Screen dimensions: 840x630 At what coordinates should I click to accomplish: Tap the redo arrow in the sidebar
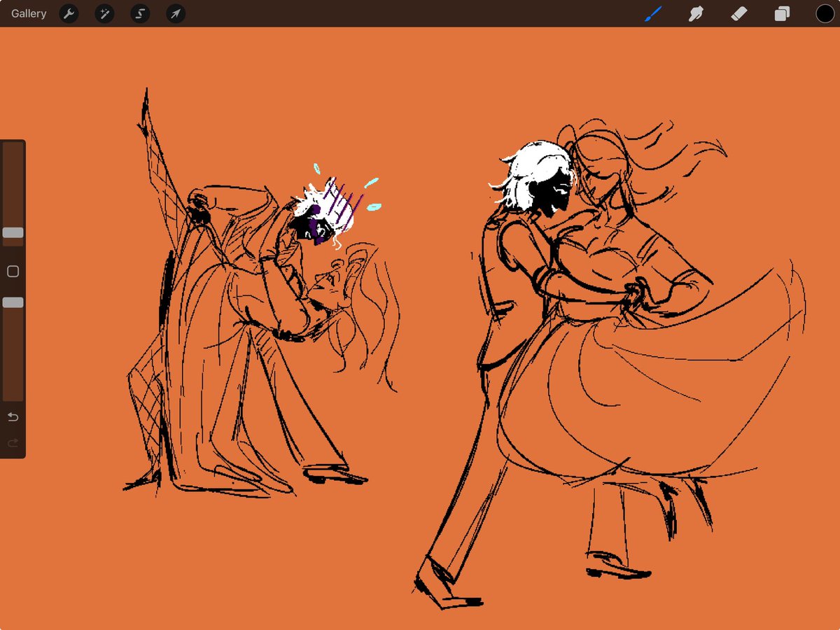tap(12, 442)
